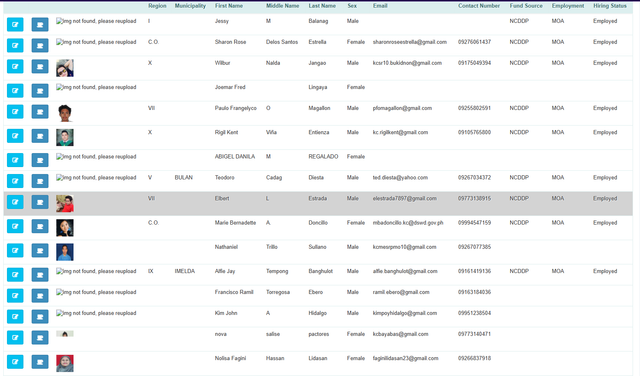This screenshot has height=376, width=640.
Task: Click Wilbur Jangao's profile photo thumbnail
Action: pyautogui.click(x=65, y=68)
